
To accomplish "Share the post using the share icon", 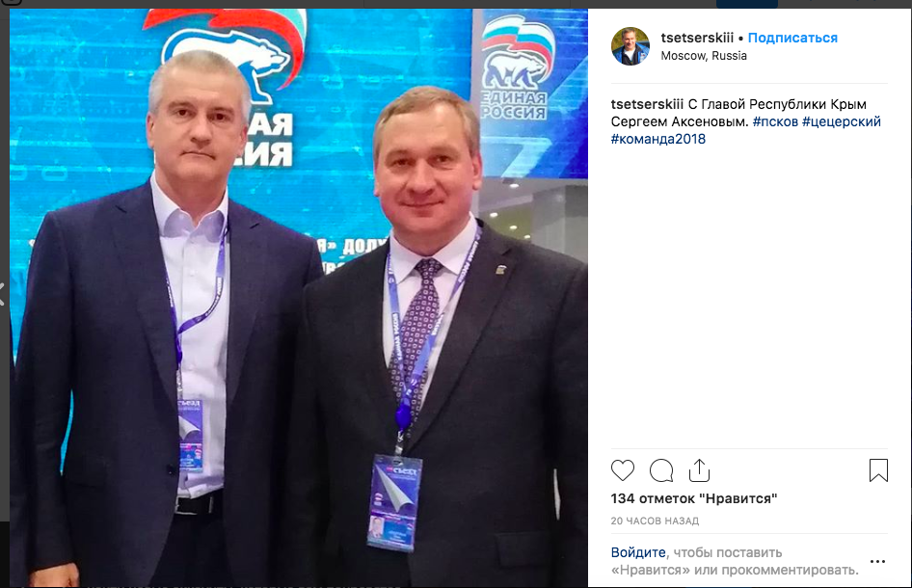I will (699, 470).
